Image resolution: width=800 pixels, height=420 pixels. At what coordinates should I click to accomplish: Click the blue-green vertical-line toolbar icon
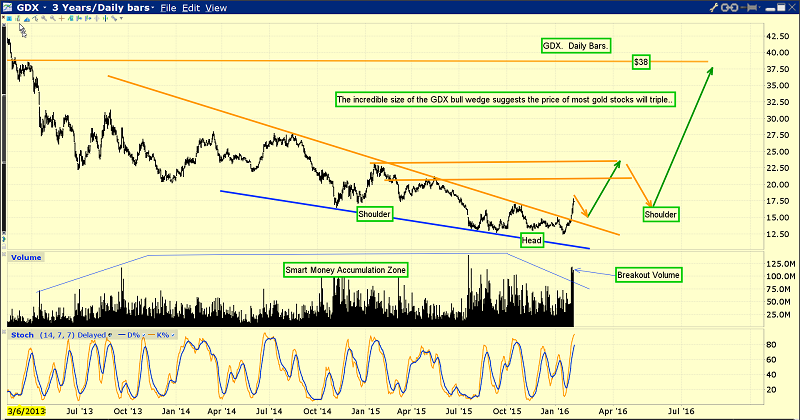105,19
